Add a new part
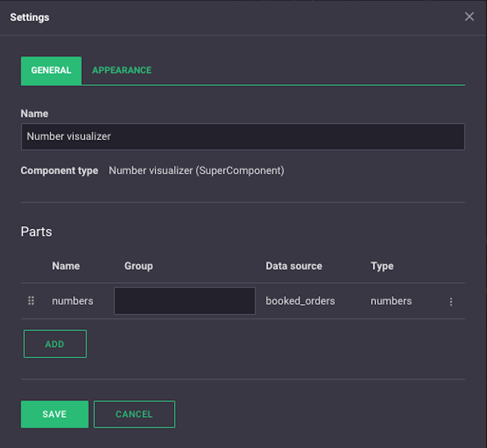Screen dimensions: 487x448 pyautogui.click(x=55, y=344)
